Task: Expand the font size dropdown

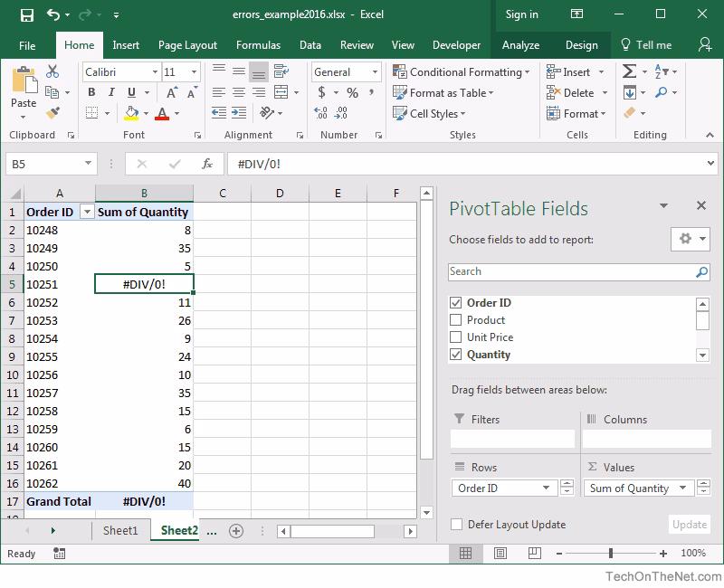Action: pyautogui.click(x=193, y=71)
